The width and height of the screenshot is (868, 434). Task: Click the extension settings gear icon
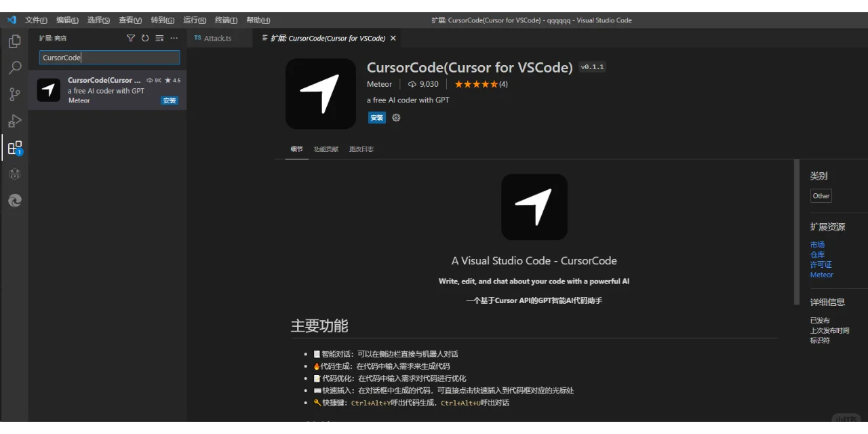[x=396, y=117]
